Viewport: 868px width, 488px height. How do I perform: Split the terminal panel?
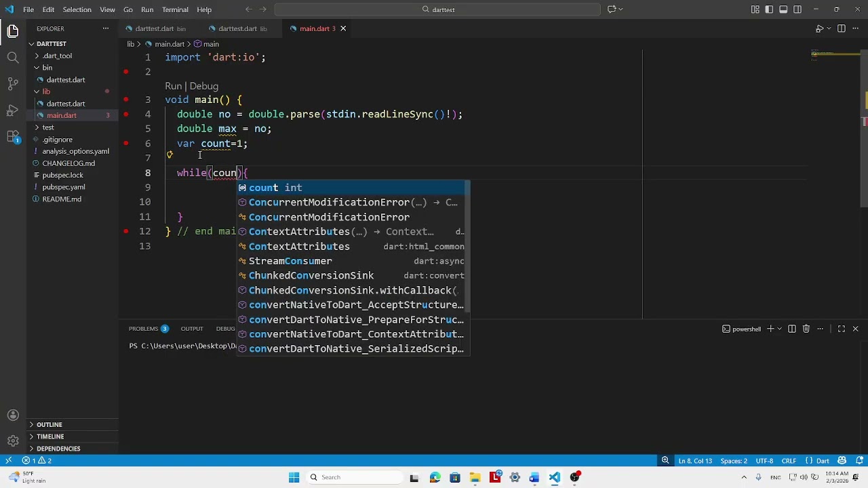(x=791, y=329)
